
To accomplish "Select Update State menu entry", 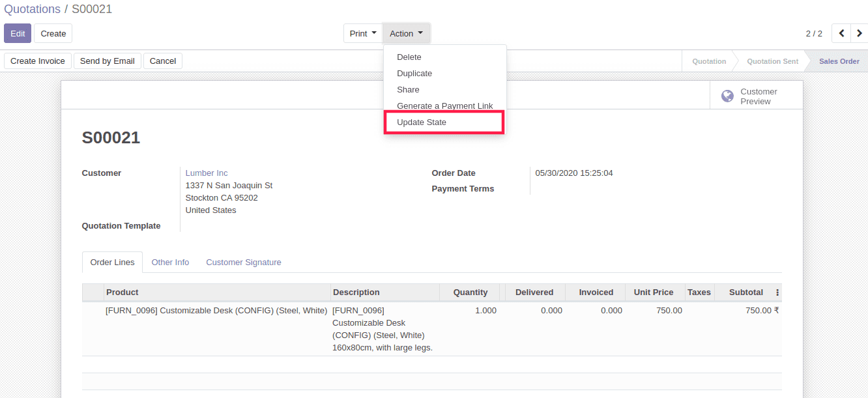I will (444, 122).
